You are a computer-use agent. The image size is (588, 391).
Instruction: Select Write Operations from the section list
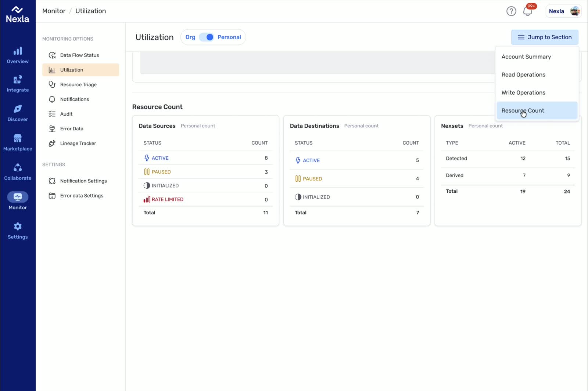tap(523, 93)
